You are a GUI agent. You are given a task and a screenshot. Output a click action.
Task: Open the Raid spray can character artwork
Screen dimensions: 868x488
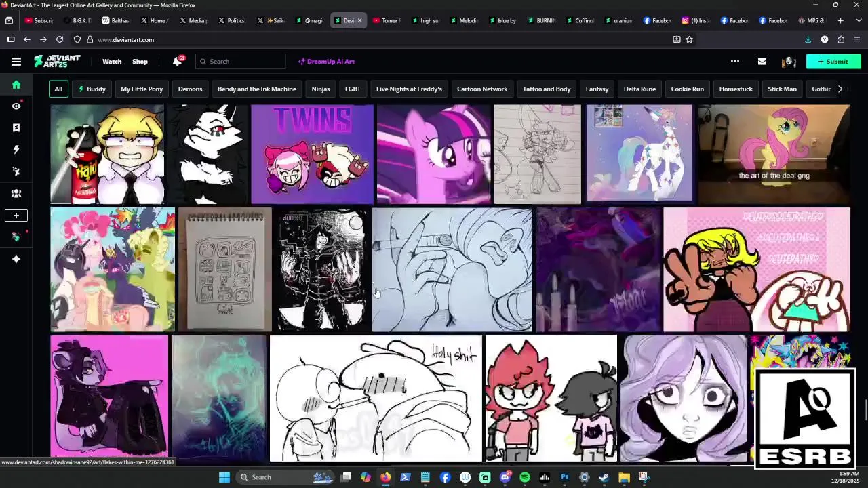(107, 154)
